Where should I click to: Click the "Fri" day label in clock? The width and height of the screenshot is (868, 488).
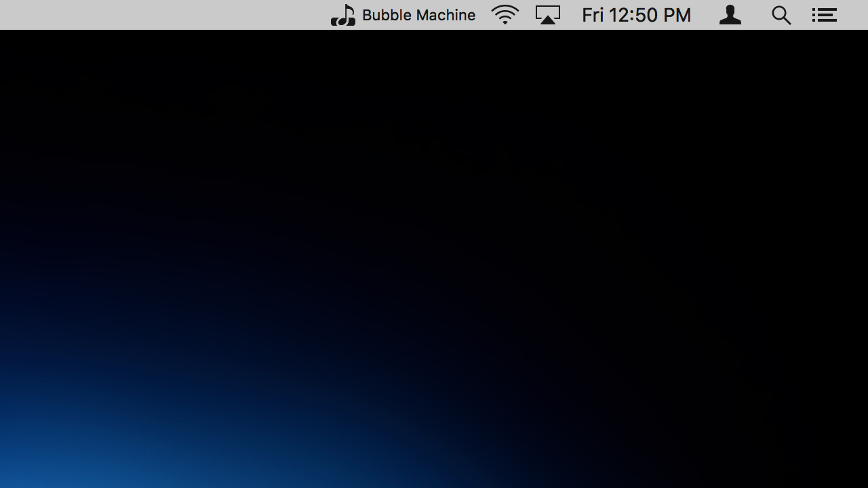point(593,15)
